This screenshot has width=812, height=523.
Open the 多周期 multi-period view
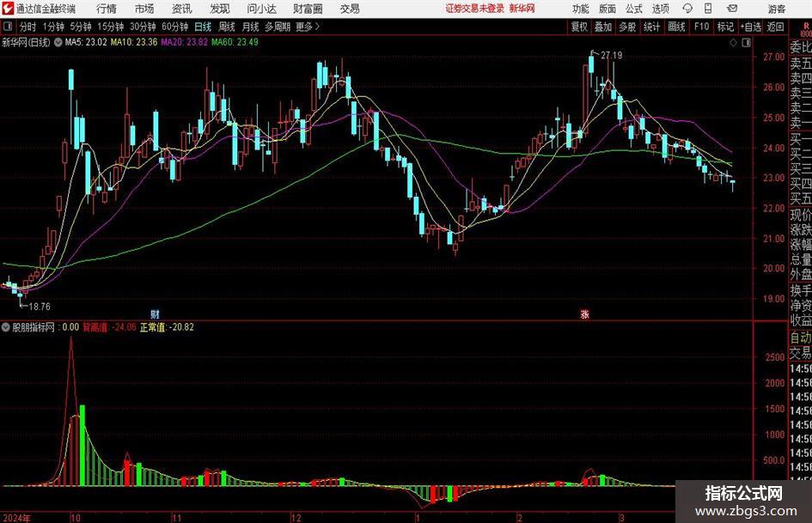(x=278, y=27)
